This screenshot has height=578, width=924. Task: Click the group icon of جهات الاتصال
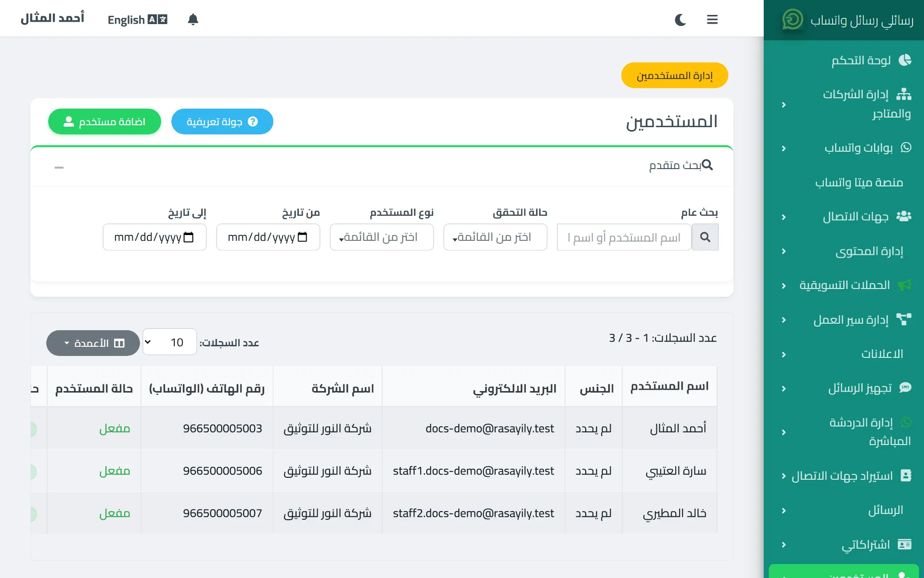(x=904, y=216)
